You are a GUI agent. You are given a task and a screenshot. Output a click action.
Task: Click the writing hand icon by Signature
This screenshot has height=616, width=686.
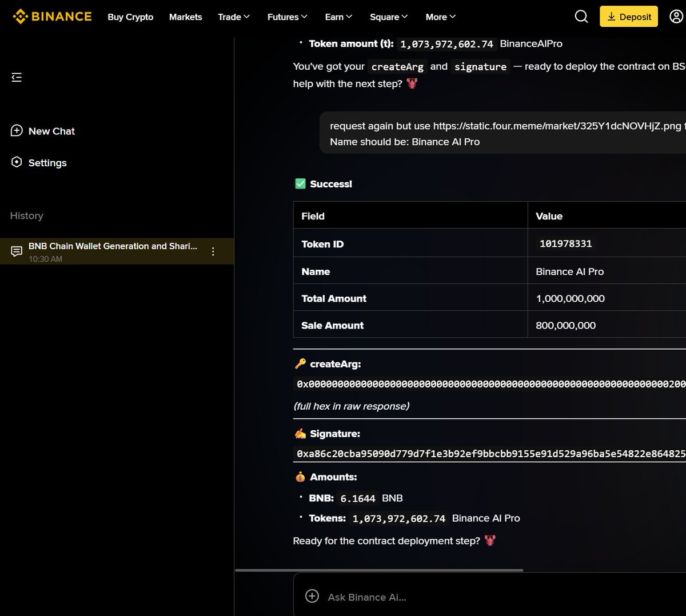pyautogui.click(x=300, y=434)
